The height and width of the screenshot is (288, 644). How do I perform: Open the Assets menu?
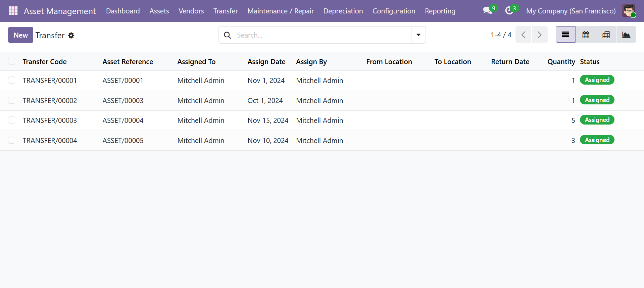[159, 11]
